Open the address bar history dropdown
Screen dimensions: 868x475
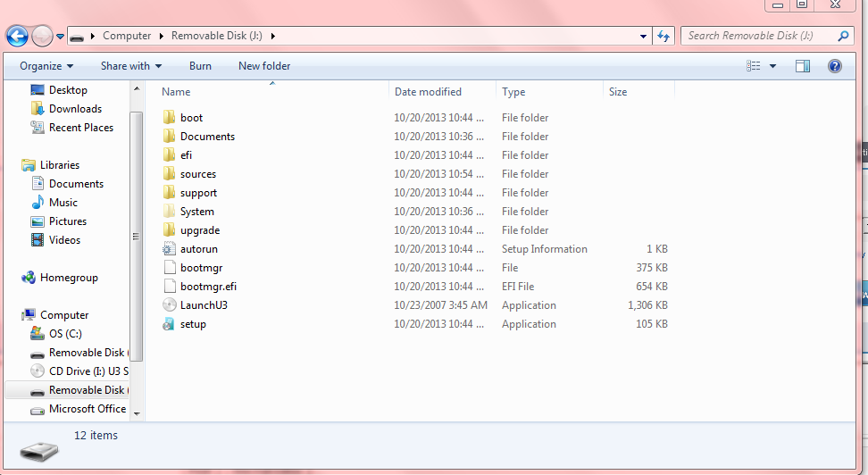(x=643, y=37)
